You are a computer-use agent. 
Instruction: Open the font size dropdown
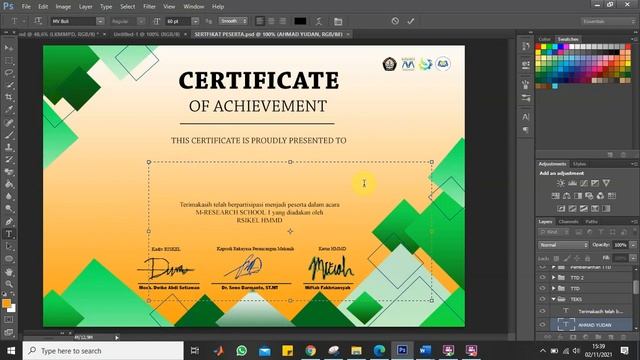pyautogui.click(x=195, y=21)
